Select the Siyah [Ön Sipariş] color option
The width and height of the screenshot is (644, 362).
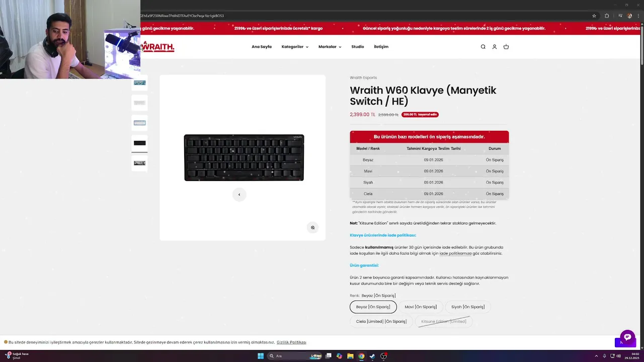(x=468, y=307)
